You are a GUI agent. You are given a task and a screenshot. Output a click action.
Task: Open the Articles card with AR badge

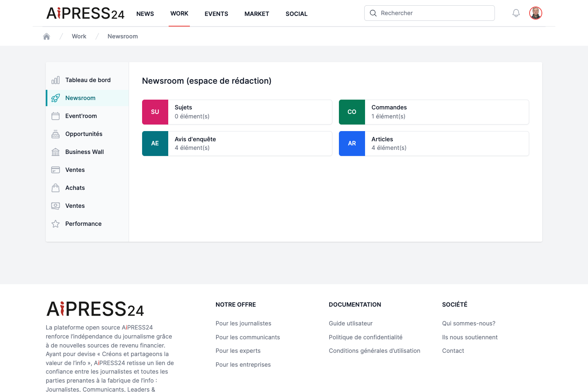(434, 143)
